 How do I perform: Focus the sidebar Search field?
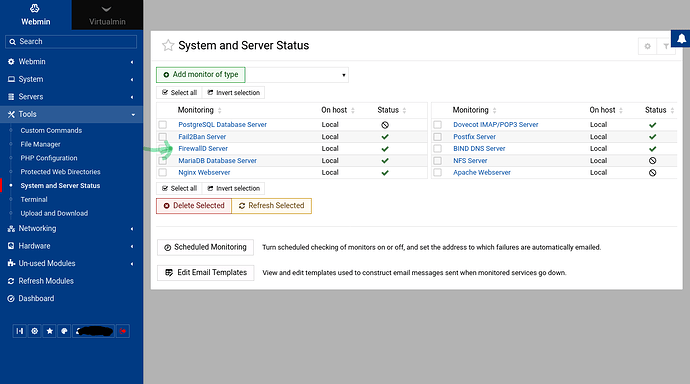pos(71,41)
